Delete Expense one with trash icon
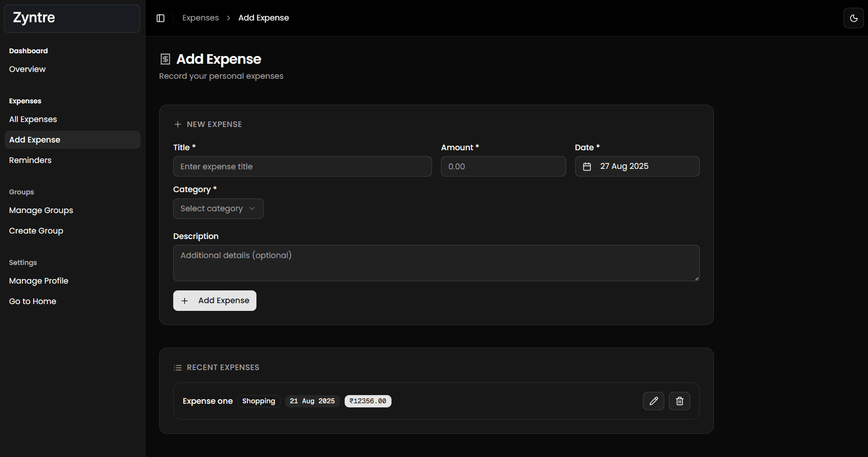The height and width of the screenshot is (457, 868). click(679, 401)
